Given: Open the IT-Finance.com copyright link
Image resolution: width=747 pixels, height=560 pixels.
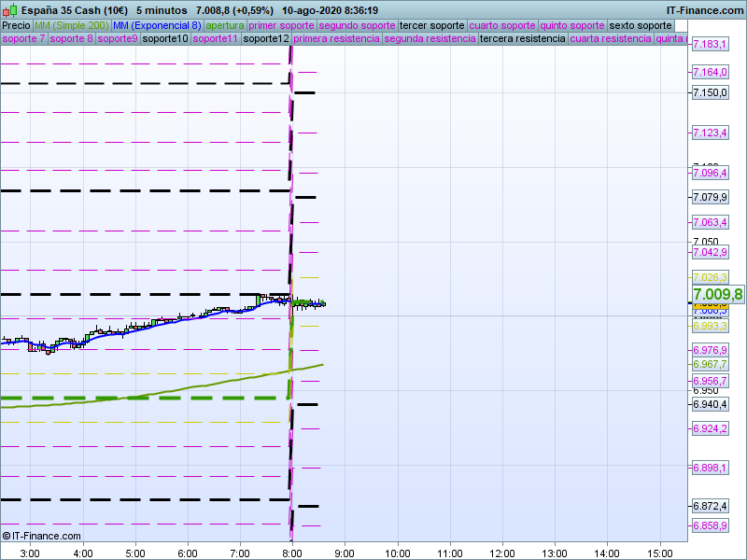Looking at the screenshot, I should [41, 536].
